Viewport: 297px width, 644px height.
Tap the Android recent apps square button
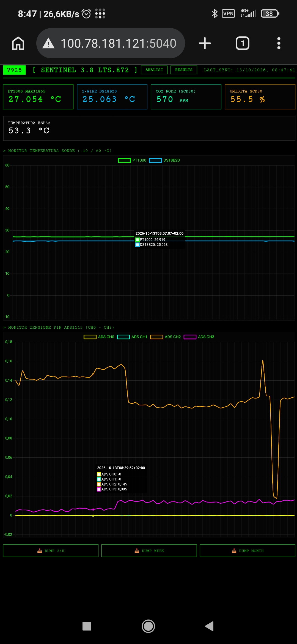(87, 626)
